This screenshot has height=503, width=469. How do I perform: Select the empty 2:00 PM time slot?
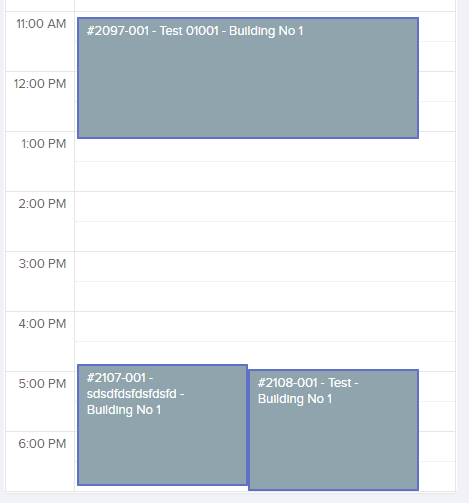[x=265, y=206]
